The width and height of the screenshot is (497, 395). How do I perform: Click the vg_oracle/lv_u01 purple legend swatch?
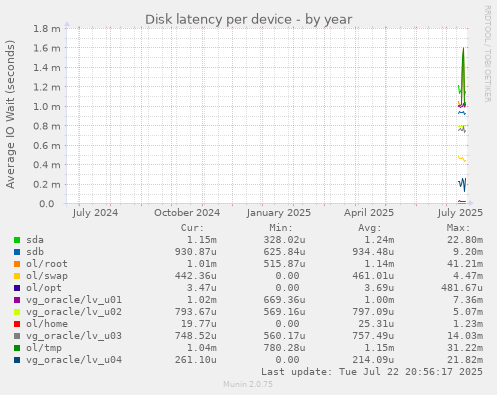coord(17,300)
